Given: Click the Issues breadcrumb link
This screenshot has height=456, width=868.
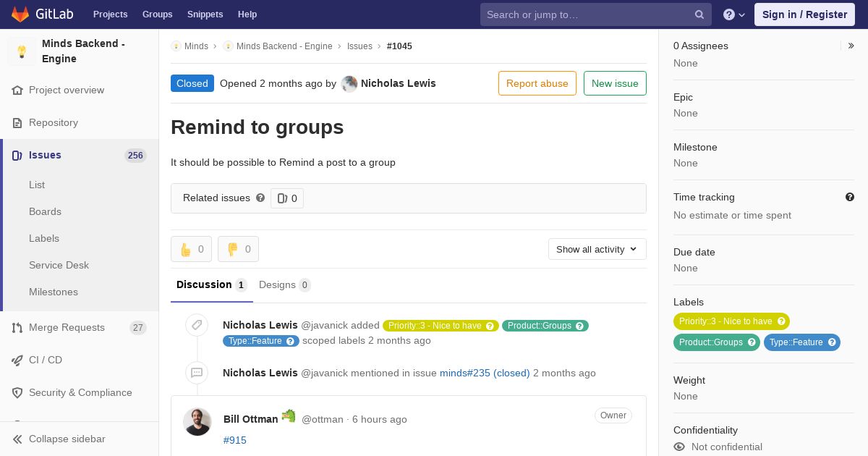Looking at the screenshot, I should coord(359,46).
